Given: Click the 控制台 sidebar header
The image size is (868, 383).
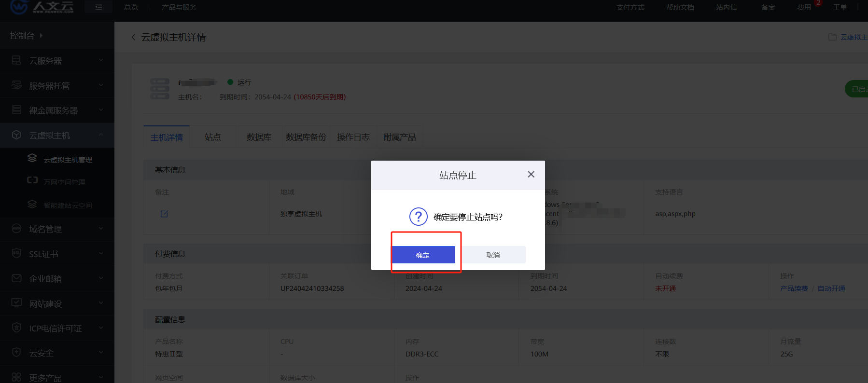Looking at the screenshot, I should point(27,36).
